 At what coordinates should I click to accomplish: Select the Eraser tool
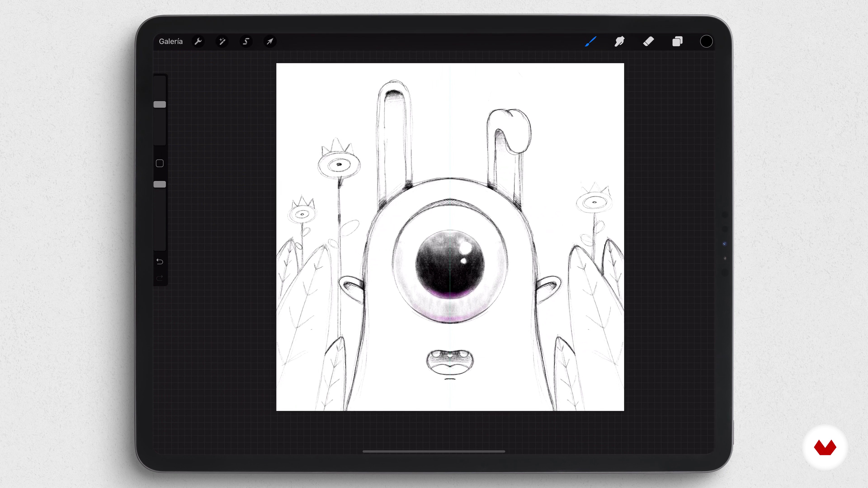point(648,41)
